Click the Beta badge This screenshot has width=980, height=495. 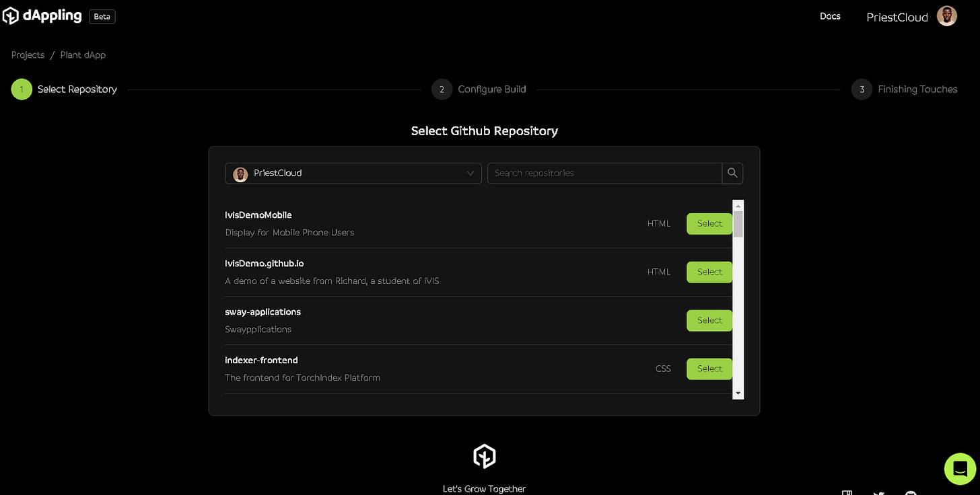[x=102, y=17]
